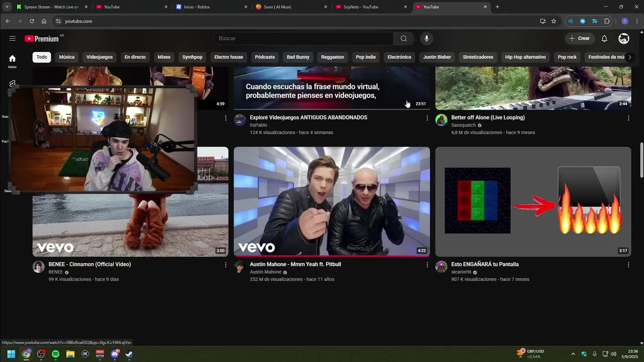Bookmark this page with the star
Screen dimensions: 644x362
(x=554, y=21)
